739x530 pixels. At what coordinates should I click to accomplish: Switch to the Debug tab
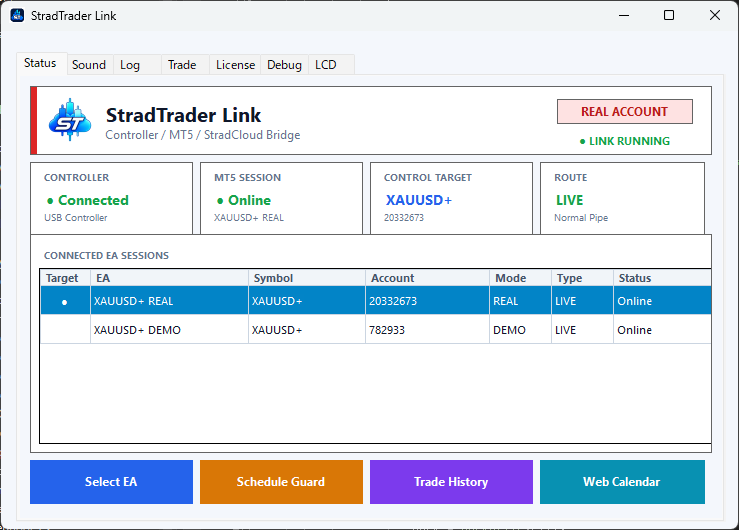pyautogui.click(x=284, y=65)
